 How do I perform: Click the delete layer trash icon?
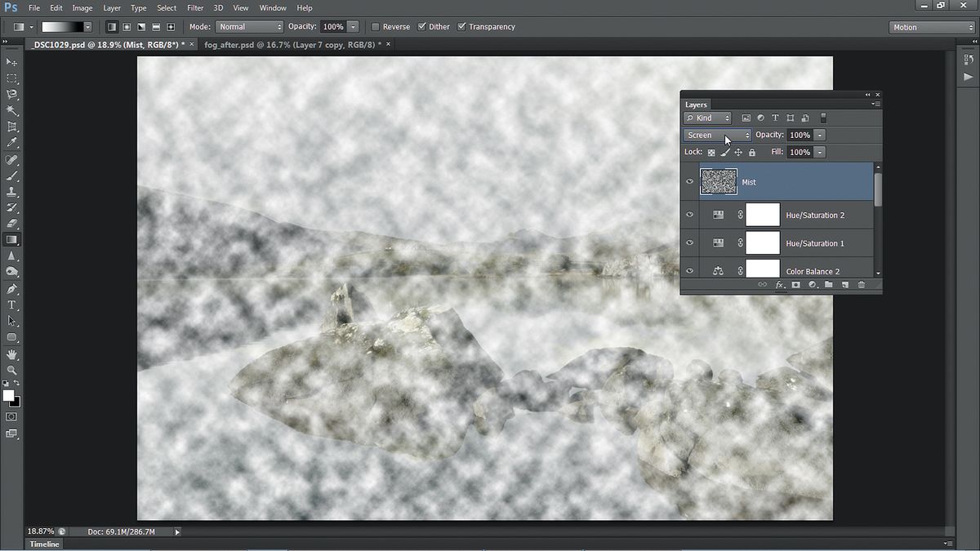pyautogui.click(x=861, y=285)
